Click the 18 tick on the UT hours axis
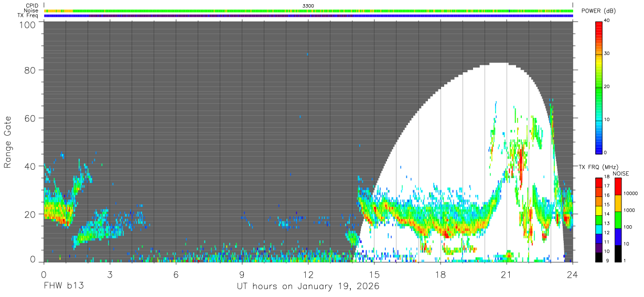This screenshot has width=644, height=297. pyautogui.click(x=441, y=274)
